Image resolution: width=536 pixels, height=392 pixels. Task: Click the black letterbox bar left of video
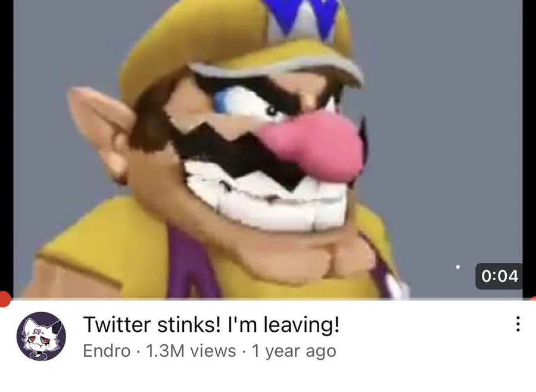pos(7,147)
